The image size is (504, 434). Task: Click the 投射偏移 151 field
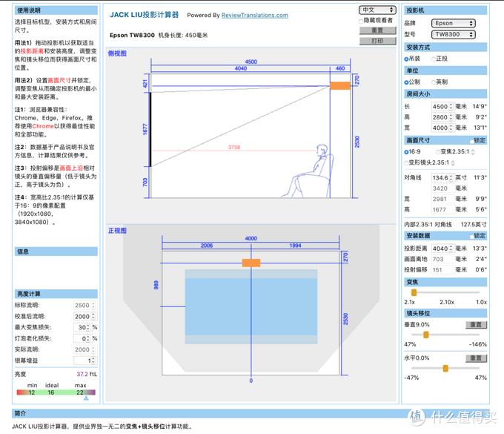[x=442, y=269]
